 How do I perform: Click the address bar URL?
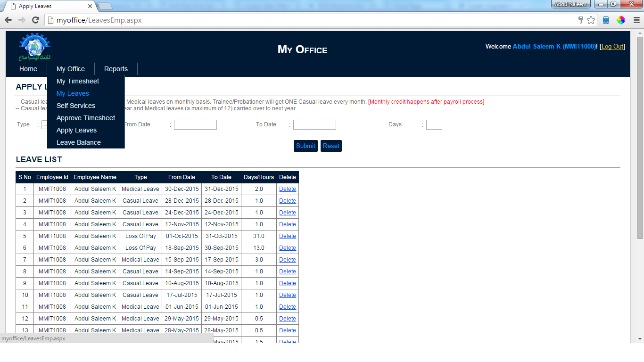pyautogui.click(x=99, y=20)
